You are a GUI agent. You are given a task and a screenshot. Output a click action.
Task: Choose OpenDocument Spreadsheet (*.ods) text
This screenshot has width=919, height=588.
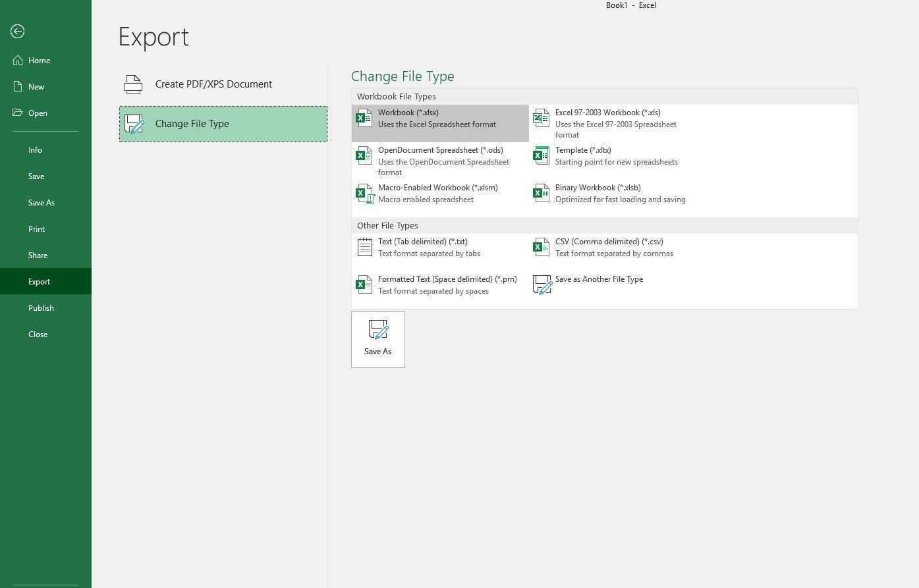point(441,150)
